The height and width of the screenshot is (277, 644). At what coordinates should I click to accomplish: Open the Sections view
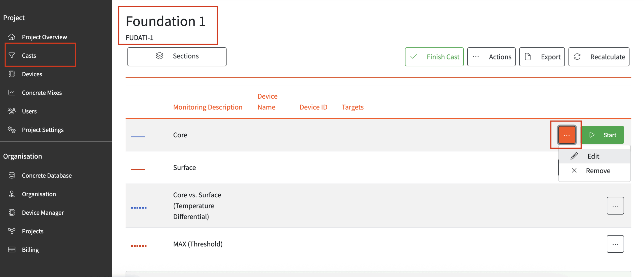(177, 57)
